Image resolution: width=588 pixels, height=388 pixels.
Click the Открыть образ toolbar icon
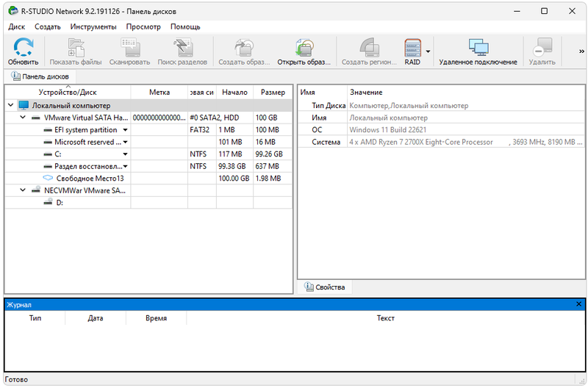point(304,48)
